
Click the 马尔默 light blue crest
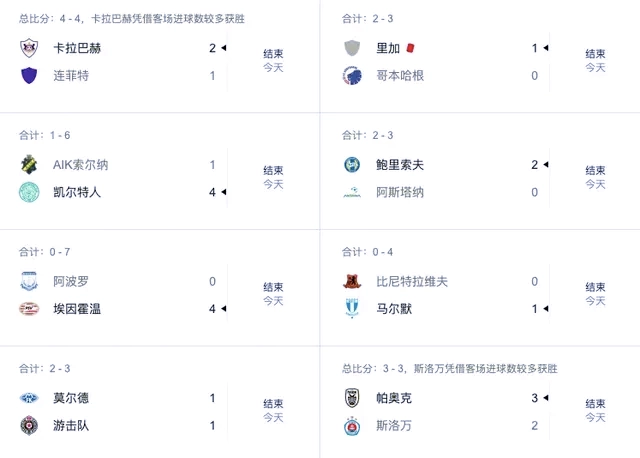(352, 309)
